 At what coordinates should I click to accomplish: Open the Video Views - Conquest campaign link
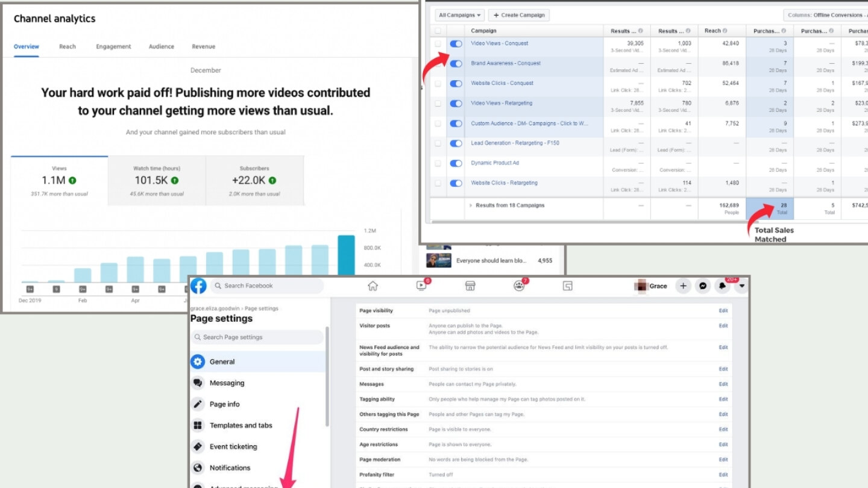click(x=500, y=43)
